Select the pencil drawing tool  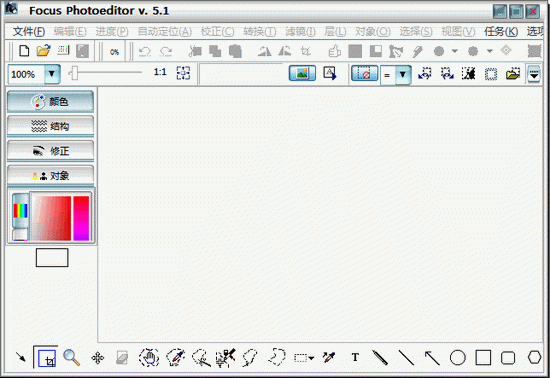(380, 358)
